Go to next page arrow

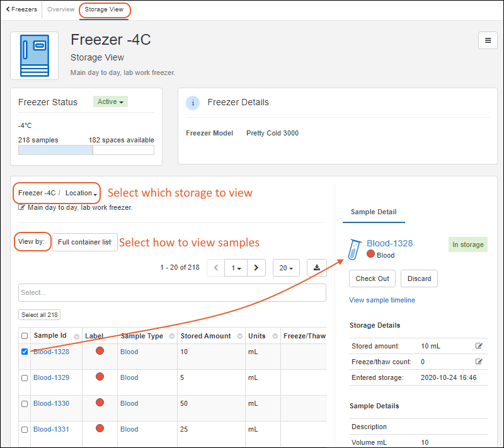256,268
